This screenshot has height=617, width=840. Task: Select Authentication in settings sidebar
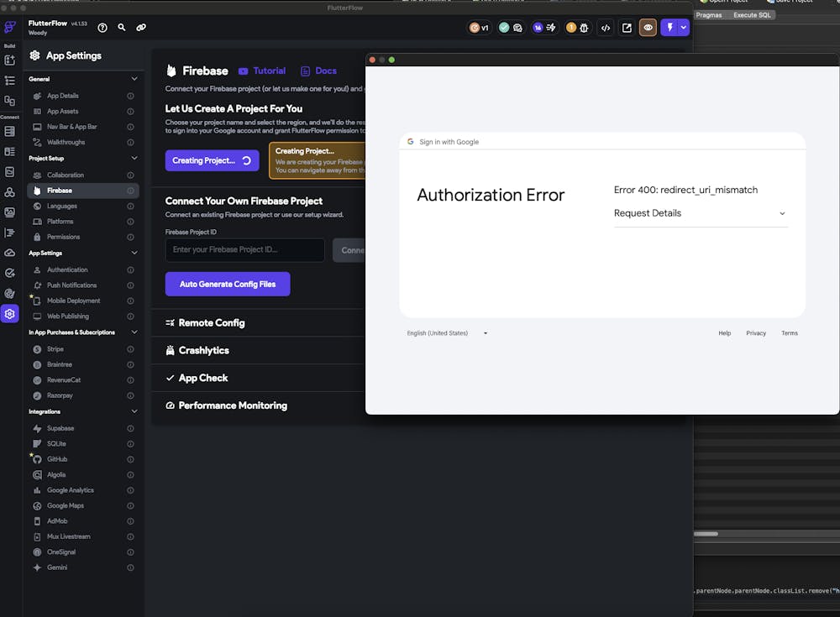point(67,269)
